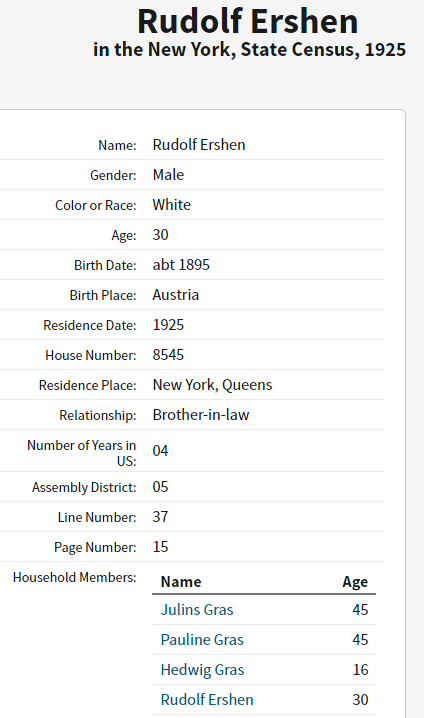This screenshot has width=424, height=718.
Task: Click the New York State Census 1925 subtitle
Action: point(250,49)
